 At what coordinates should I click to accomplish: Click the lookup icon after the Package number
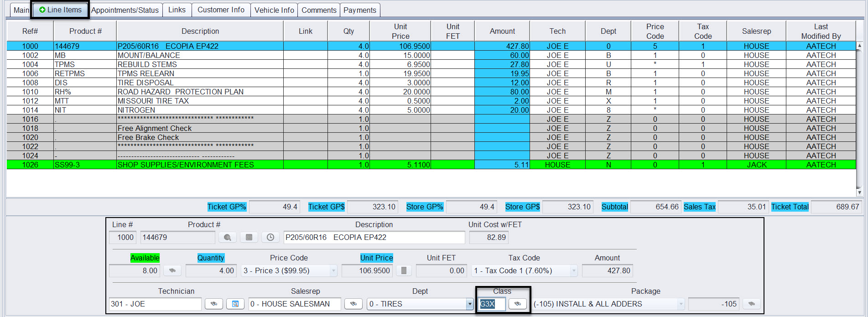click(751, 304)
